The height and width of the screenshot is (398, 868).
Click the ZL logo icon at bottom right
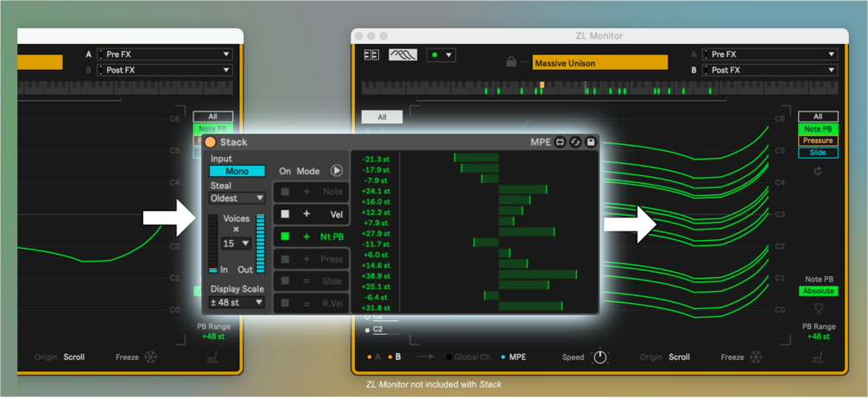(x=819, y=358)
